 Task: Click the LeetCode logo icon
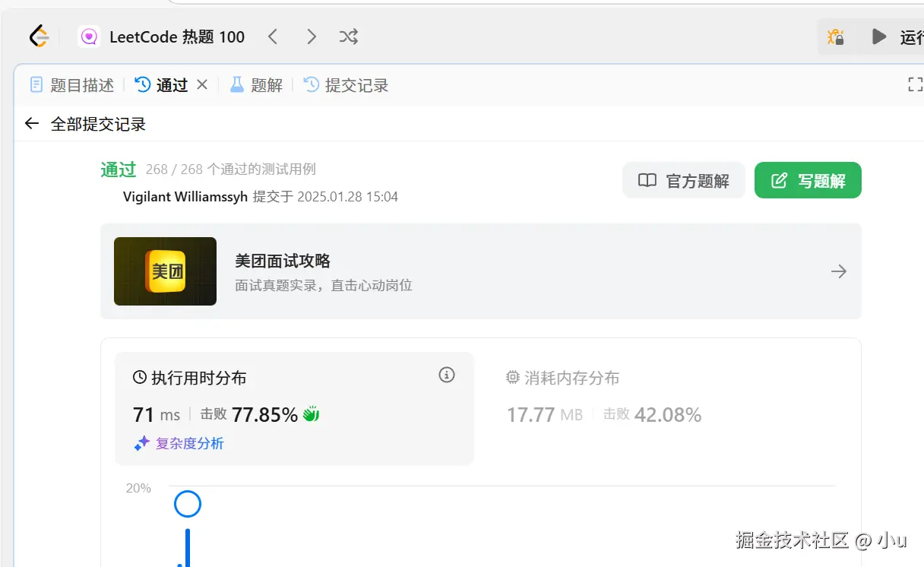click(39, 36)
